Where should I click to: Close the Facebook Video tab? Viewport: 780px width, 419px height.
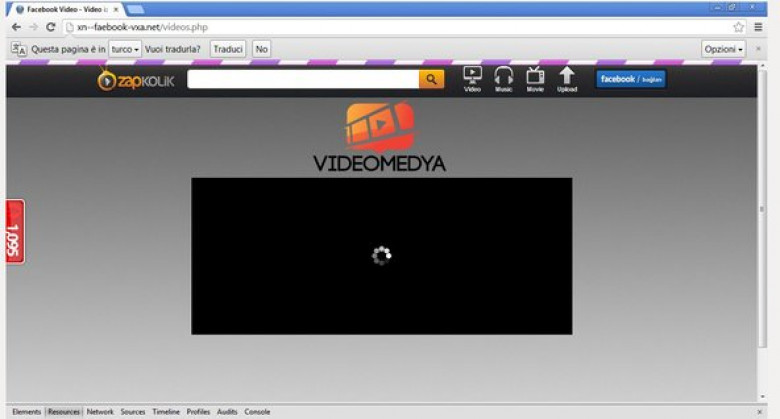pos(116,9)
